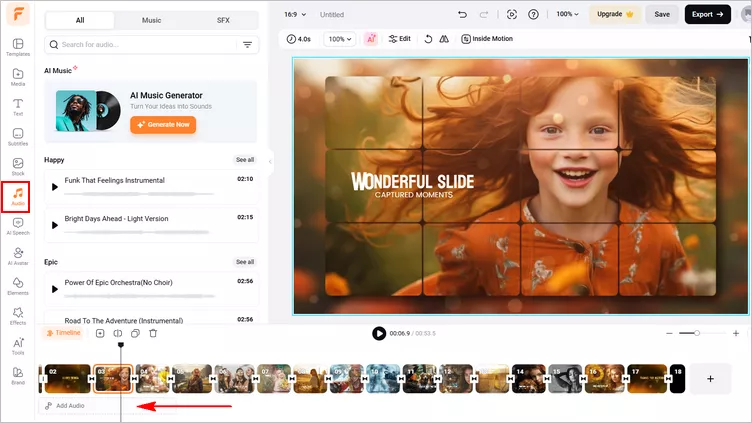The width and height of the screenshot is (752, 423).
Task: Open the Templates sidebar panel
Action: 18,47
